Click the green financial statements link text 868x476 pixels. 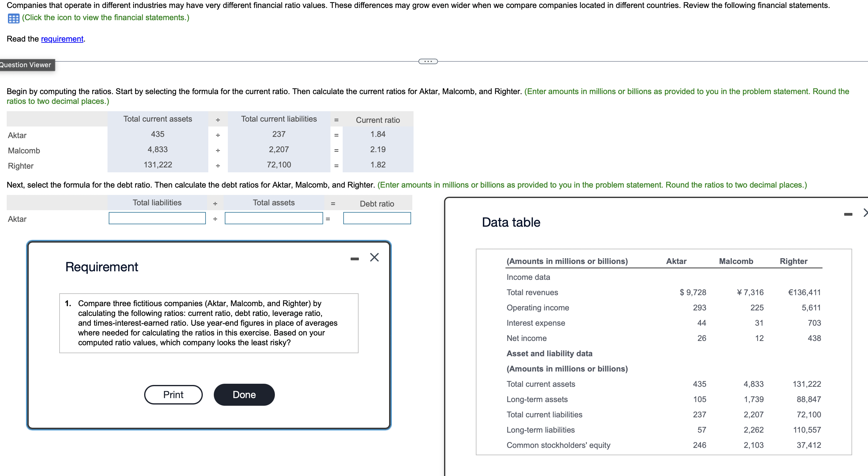[x=105, y=17]
